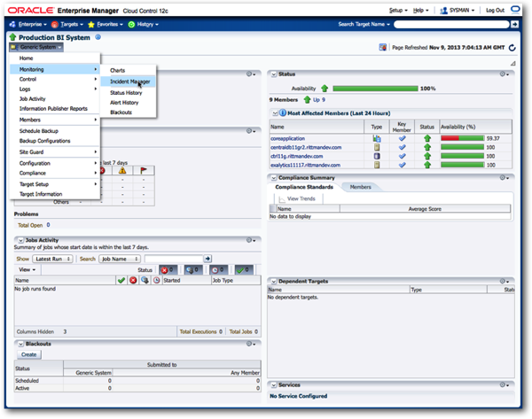
Task: Click the Create blackout button
Action: (29, 354)
